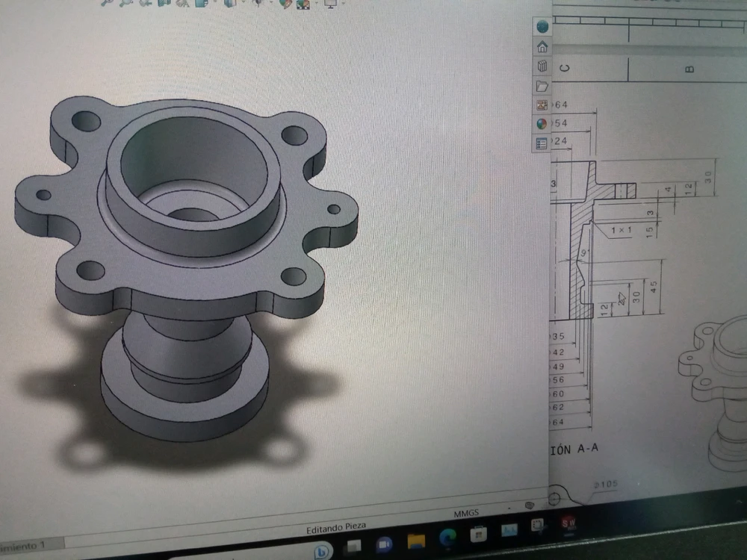The image size is (747, 560).
Task: Switch to the Movimiento 1 motion study tab
Action: [x=22, y=546]
